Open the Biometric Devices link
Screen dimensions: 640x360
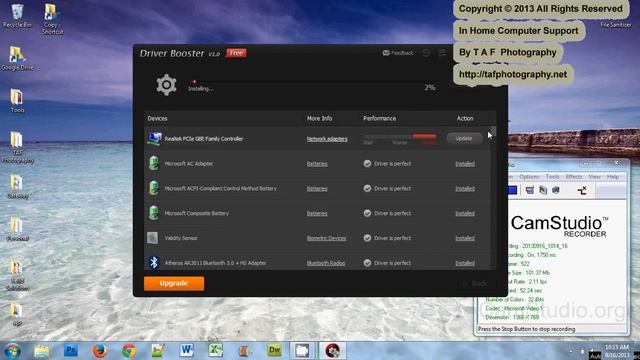[326, 238]
